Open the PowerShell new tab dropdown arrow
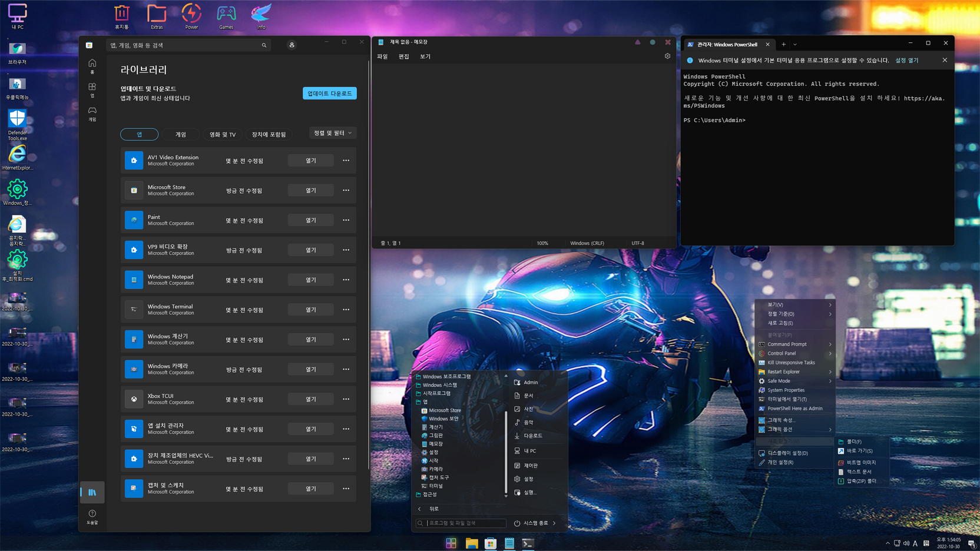Screen dimensions: 980x551 [x=795, y=44]
